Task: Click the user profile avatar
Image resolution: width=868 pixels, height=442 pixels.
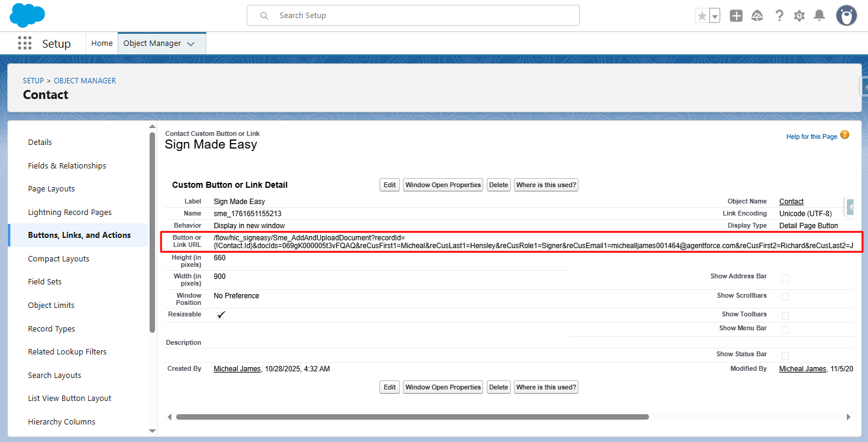Action: [846, 16]
